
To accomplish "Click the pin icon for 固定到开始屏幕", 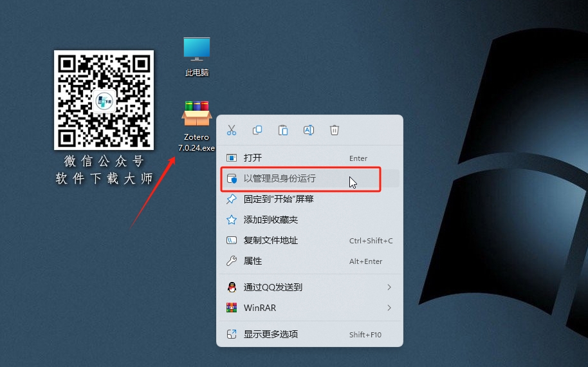I will click(x=232, y=199).
